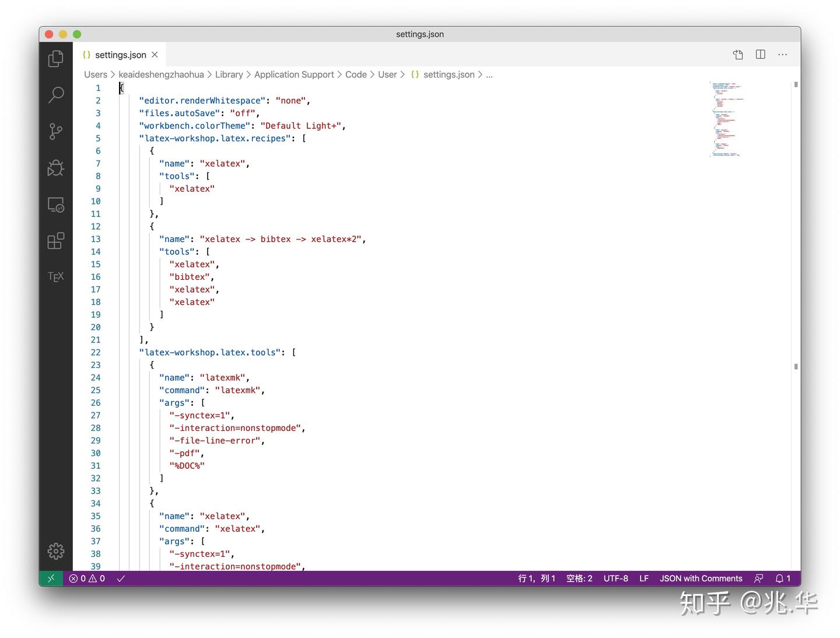
Task: Open the More Actions ellipsis menu
Action: [782, 54]
